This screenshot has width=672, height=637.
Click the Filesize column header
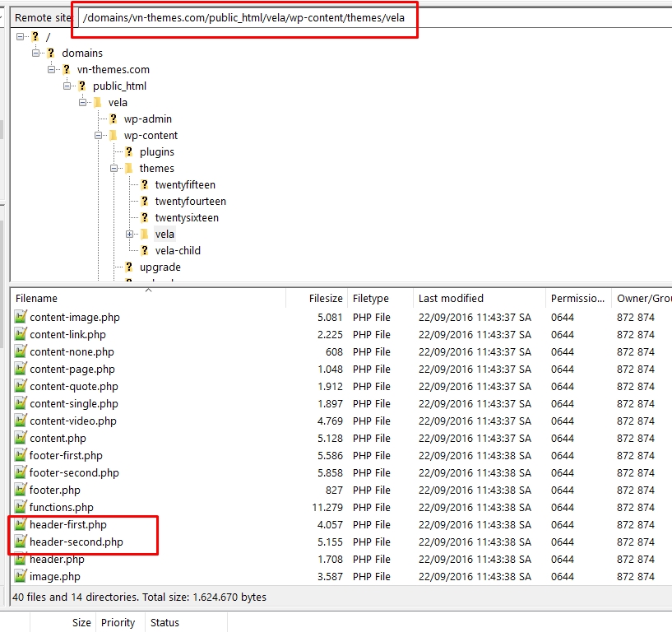[326, 299]
